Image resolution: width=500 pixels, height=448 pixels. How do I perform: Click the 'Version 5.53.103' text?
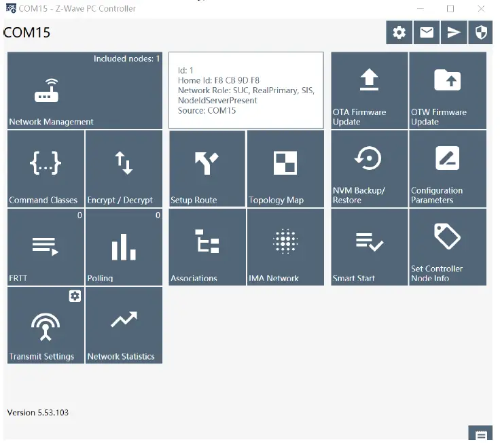tap(38, 413)
